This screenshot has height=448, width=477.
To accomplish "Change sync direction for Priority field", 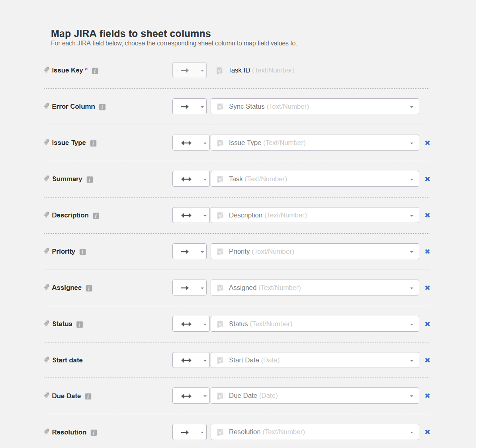I will point(189,252).
